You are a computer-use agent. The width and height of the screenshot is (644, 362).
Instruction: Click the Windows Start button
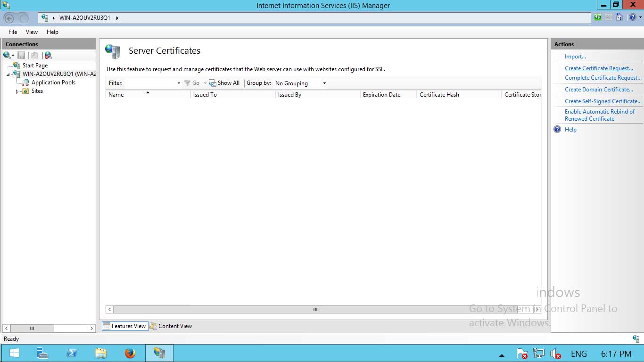[14, 353]
